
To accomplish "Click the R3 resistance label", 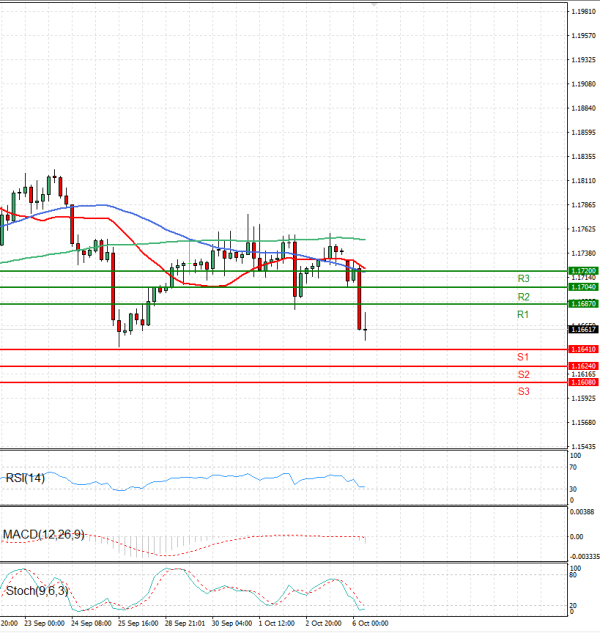I will pyautogui.click(x=523, y=279).
